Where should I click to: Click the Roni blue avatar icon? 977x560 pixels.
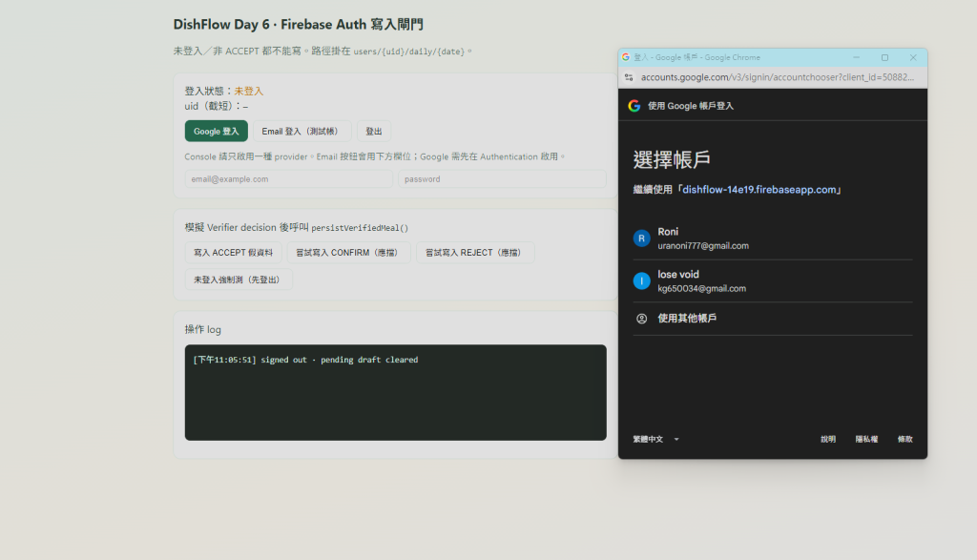point(642,239)
